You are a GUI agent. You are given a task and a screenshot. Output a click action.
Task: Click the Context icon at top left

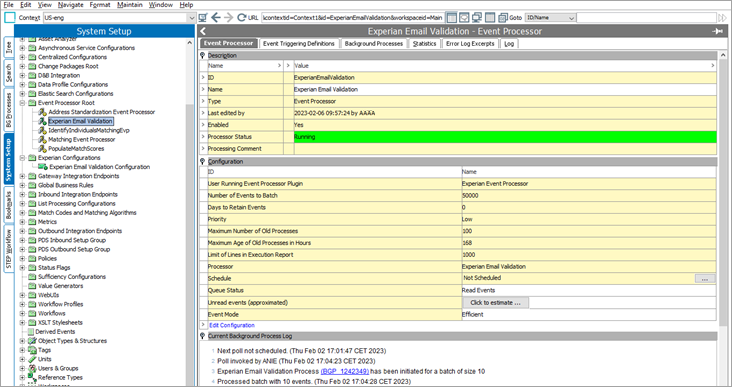[x=10, y=18]
